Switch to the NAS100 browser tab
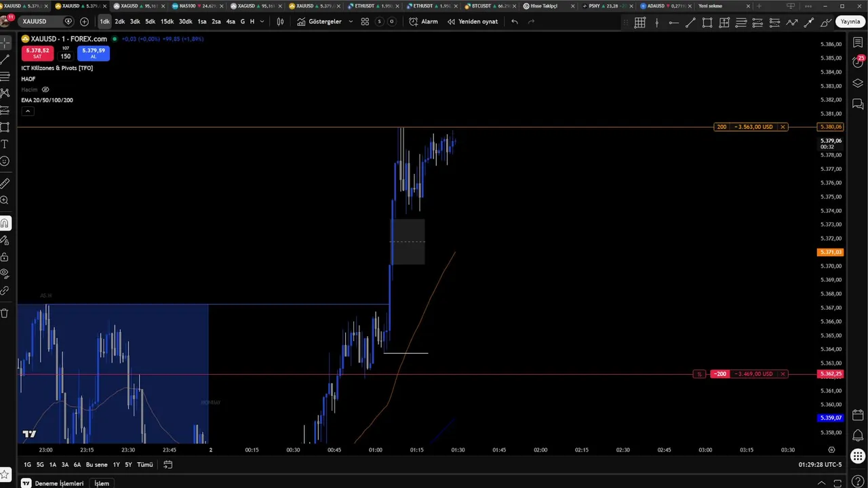 (x=197, y=6)
